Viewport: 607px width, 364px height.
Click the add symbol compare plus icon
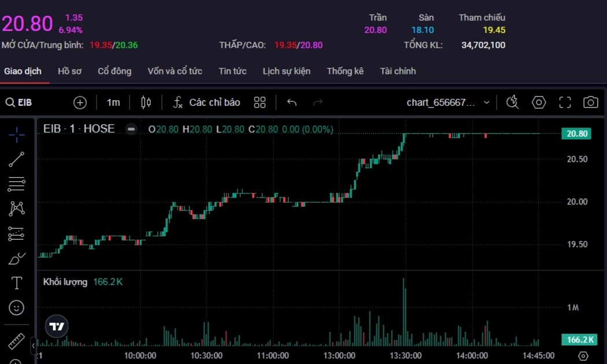pyautogui.click(x=80, y=102)
